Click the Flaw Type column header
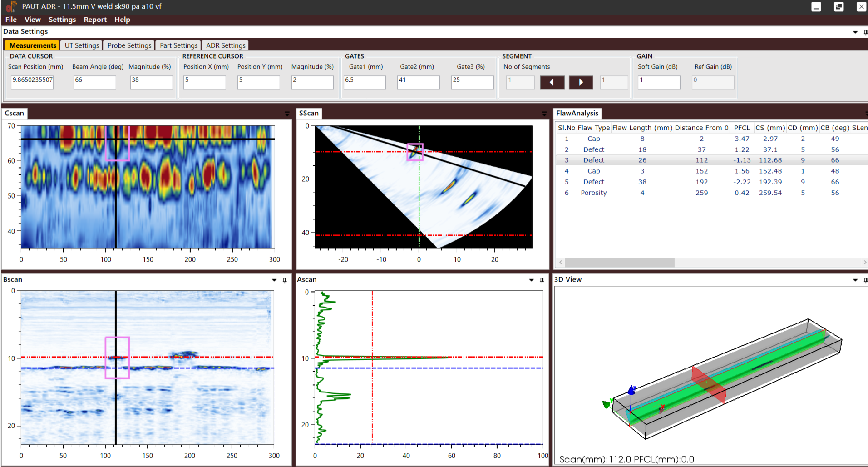 [594, 128]
